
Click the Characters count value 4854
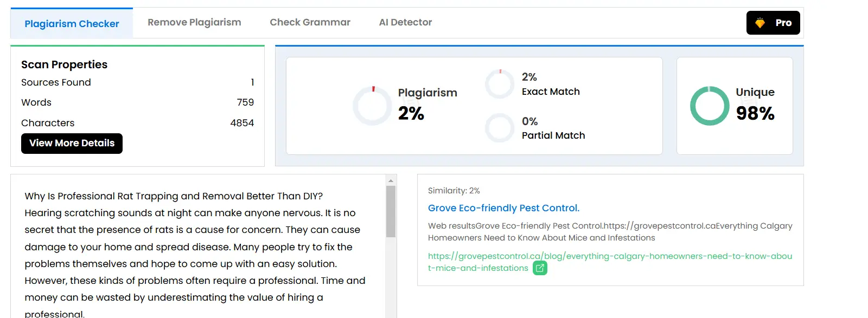[x=242, y=123]
